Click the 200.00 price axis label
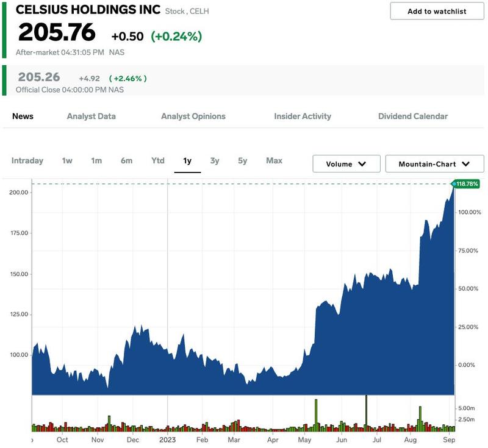The width and height of the screenshot is (488, 448). click(x=19, y=193)
